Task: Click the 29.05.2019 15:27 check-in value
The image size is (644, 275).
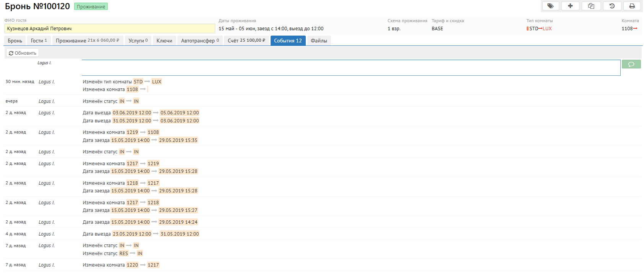Action: point(178,210)
